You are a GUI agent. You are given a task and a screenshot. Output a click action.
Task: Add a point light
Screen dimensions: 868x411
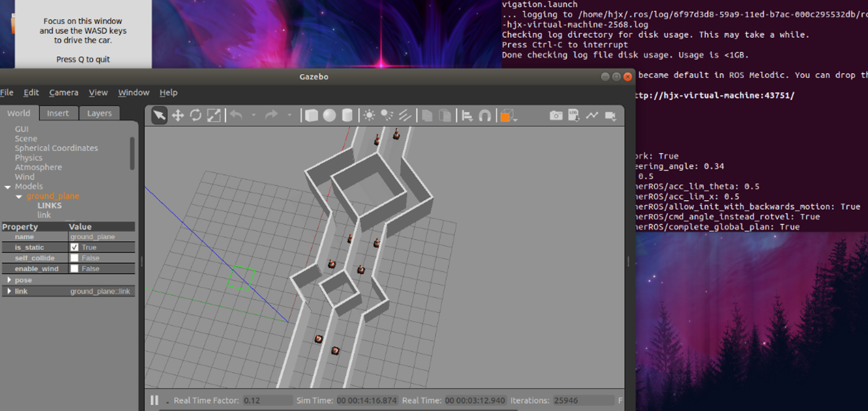(369, 115)
